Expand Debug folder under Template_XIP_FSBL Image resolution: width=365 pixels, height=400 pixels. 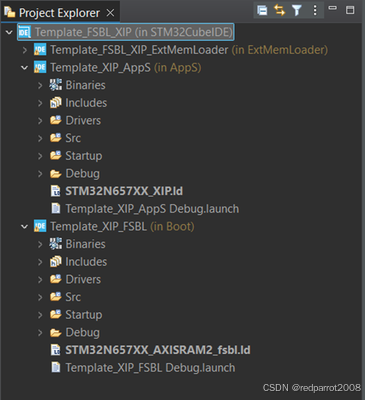[x=40, y=333]
